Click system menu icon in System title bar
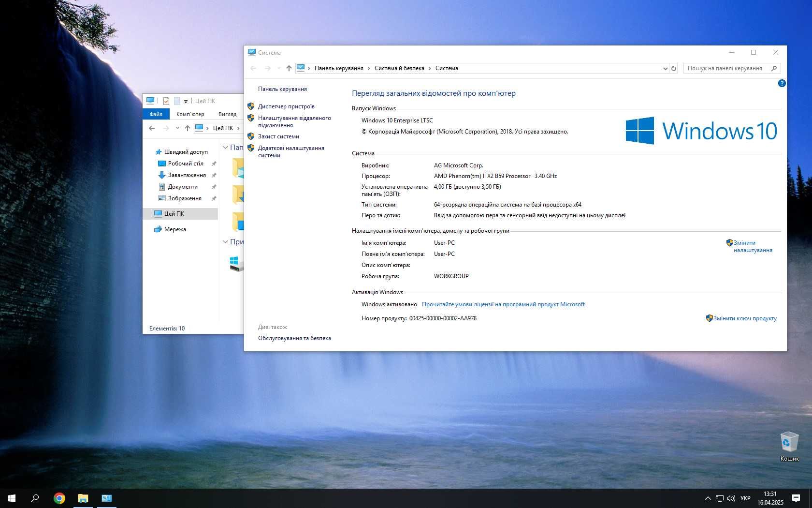 point(251,52)
